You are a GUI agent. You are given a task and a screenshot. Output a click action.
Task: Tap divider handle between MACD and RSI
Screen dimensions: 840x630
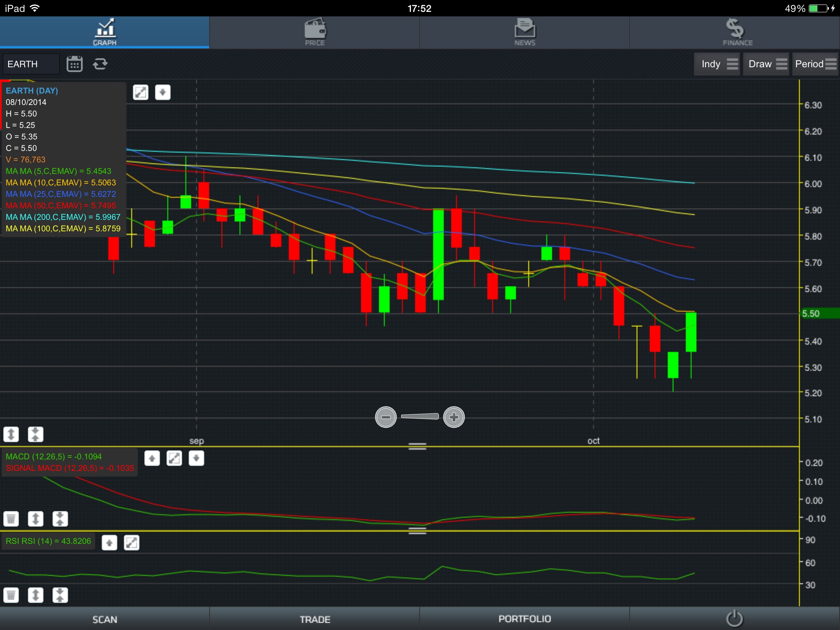pyautogui.click(x=418, y=531)
